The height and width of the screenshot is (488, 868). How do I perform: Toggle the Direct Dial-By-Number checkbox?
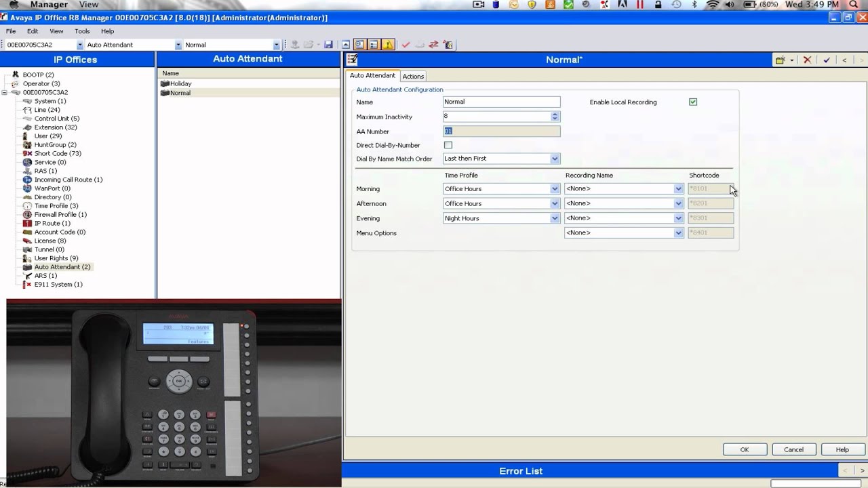(448, 145)
